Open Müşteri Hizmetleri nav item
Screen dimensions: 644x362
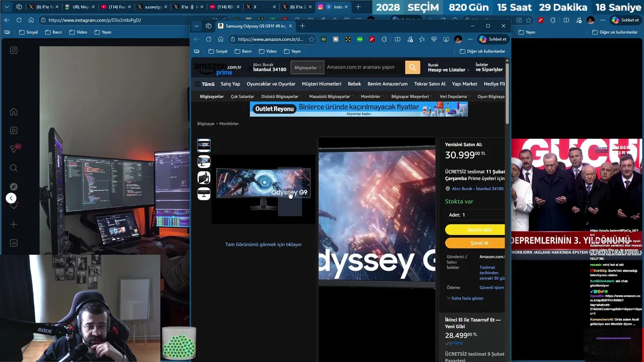[321, 84]
